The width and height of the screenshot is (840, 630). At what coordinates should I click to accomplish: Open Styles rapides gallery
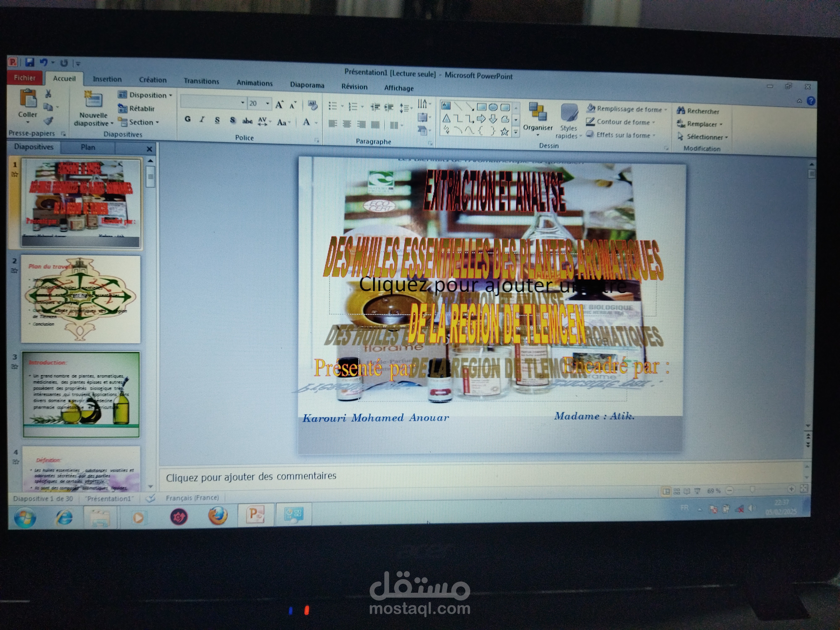click(x=568, y=121)
